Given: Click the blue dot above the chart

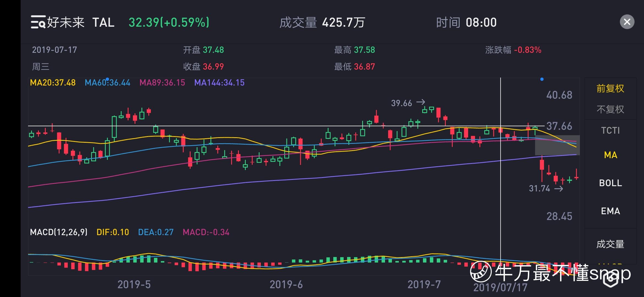Looking at the screenshot, I should click(542, 79).
